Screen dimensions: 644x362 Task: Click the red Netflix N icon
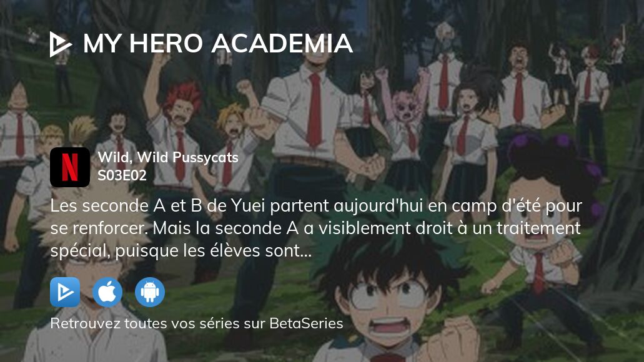click(70, 167)
